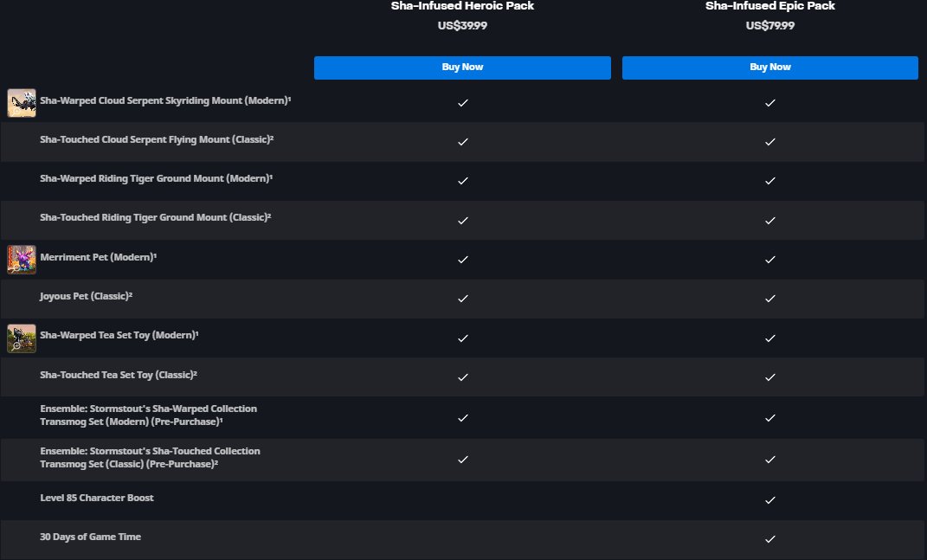Click 30 Days of Game Time label
Viewport: 927px width, 560px height.
pyautogui.click(x=91, y=537)
